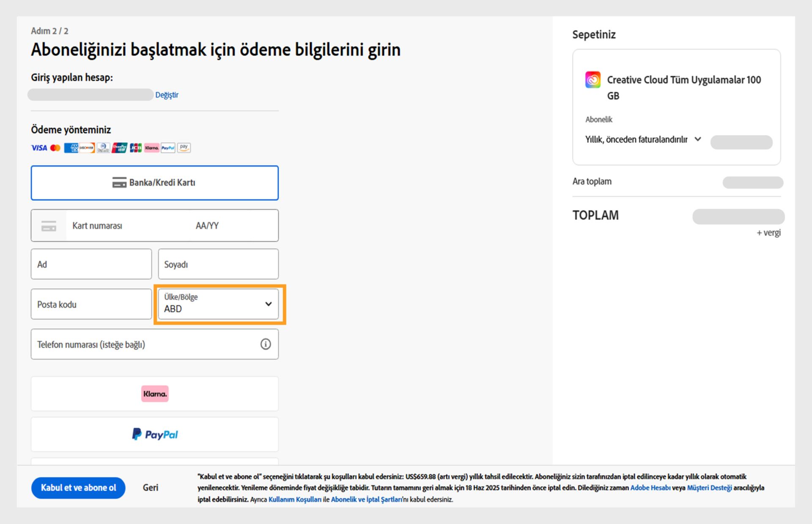
Task: Click the phone number info icon
Action: pos(265,344)
